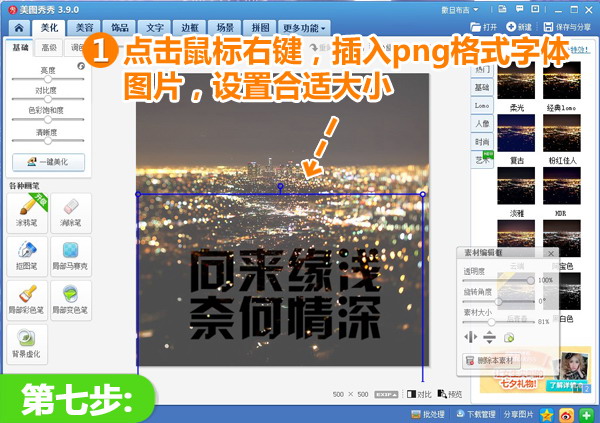The height and width of the screenshot is (423, 600).
Task: Switch to the 文字 tab
Action: coord(155,28)
